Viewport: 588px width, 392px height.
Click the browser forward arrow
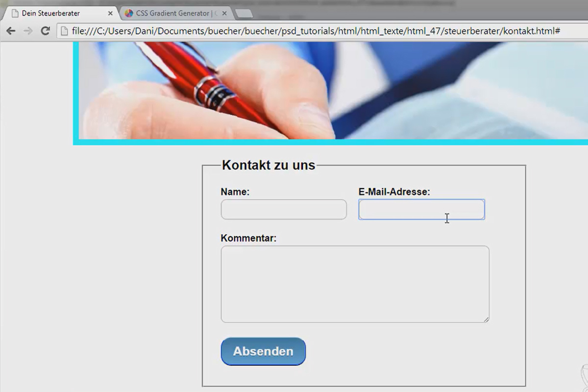28,31
